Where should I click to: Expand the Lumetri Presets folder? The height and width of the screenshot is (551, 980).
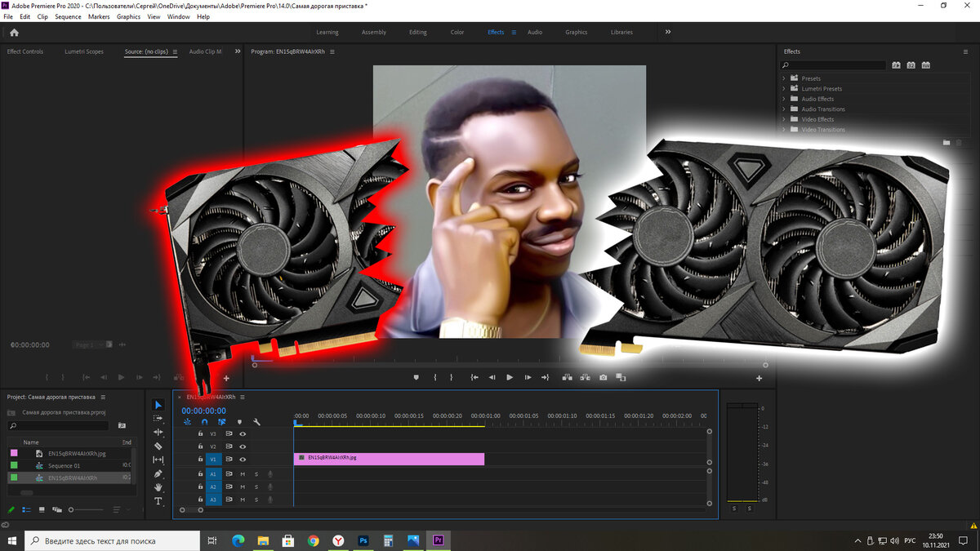click(x=784, y=88)
